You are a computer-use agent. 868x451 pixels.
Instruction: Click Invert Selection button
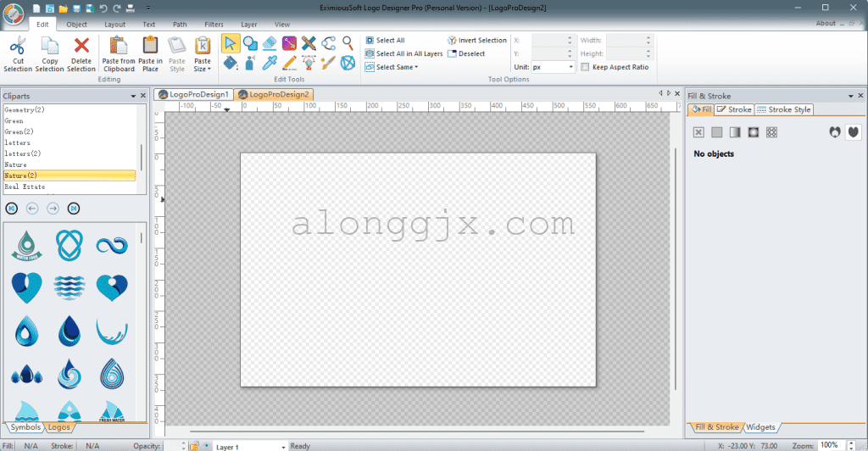point(477,40)
